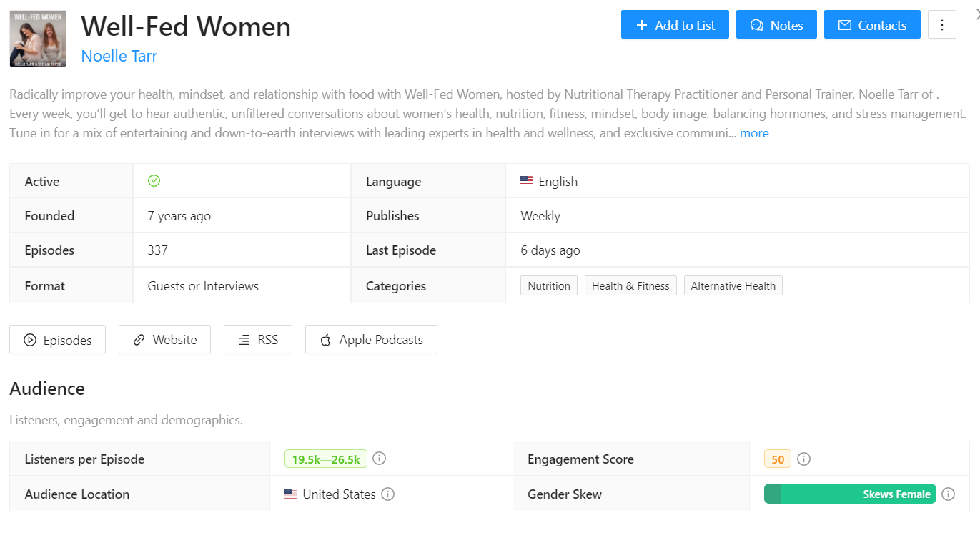The image size is (980, 533).
Task: Click the info icon beside Gender Skew
Action: 949,494
